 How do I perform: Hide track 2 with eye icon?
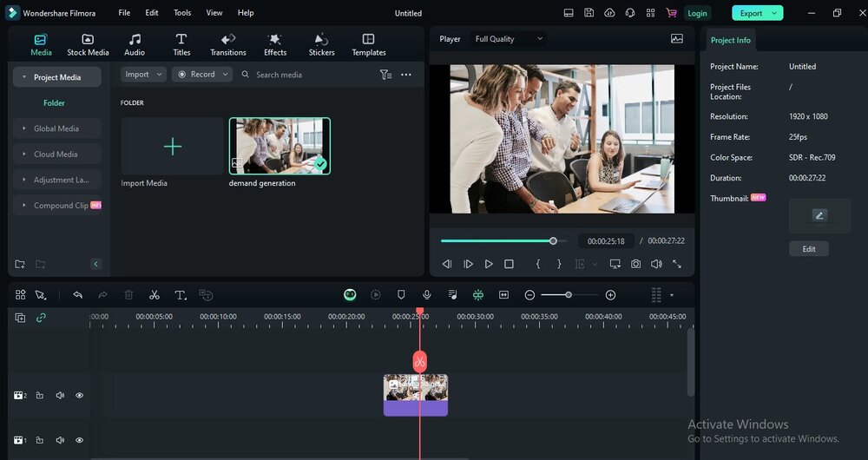coord(80,395)
